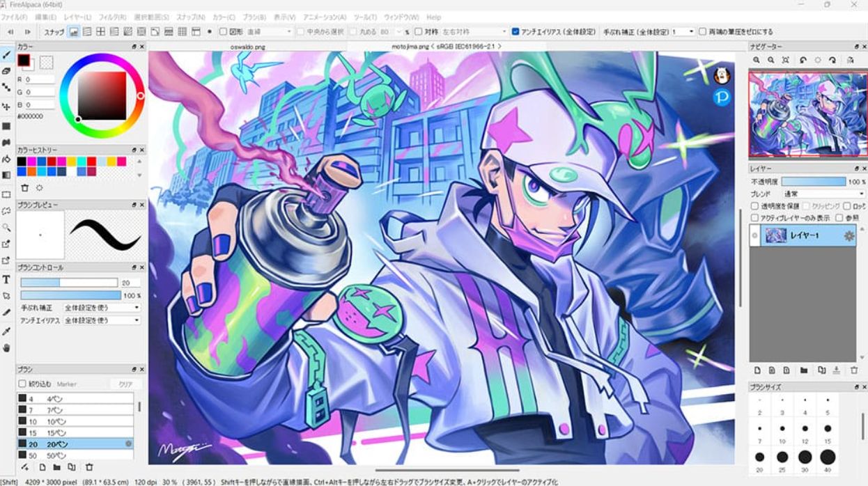Viewport: 868px width, 486px height.
Task: Select the 10ペン brush from list
Action: [75, 421]
